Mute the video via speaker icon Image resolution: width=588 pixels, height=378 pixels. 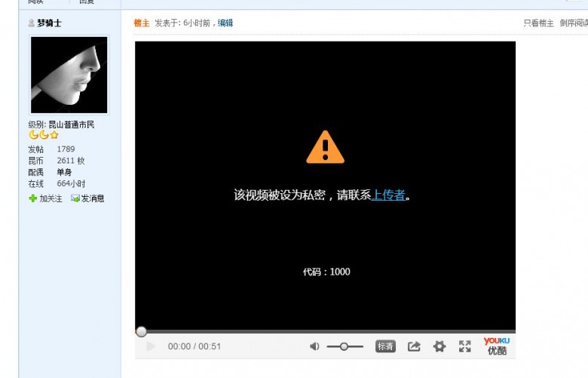pos(314,346)
